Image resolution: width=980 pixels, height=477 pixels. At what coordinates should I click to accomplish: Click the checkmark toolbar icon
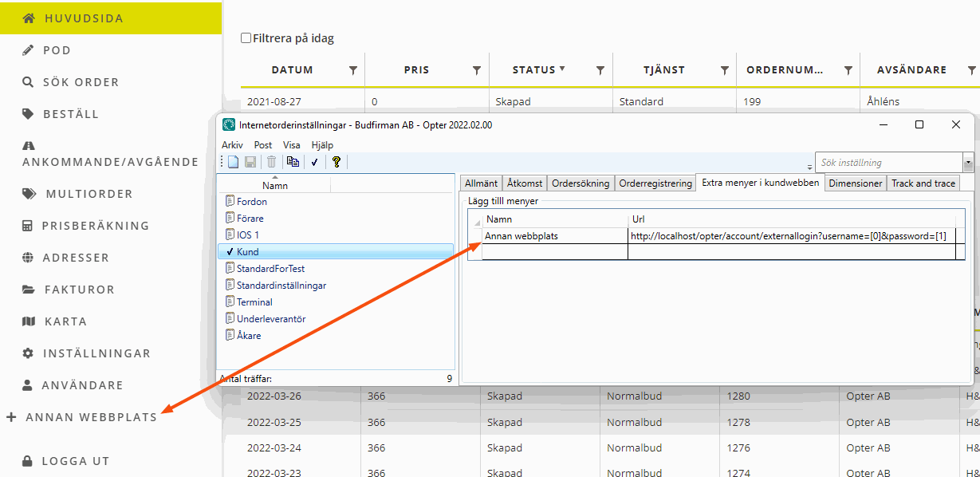(315, 162)
